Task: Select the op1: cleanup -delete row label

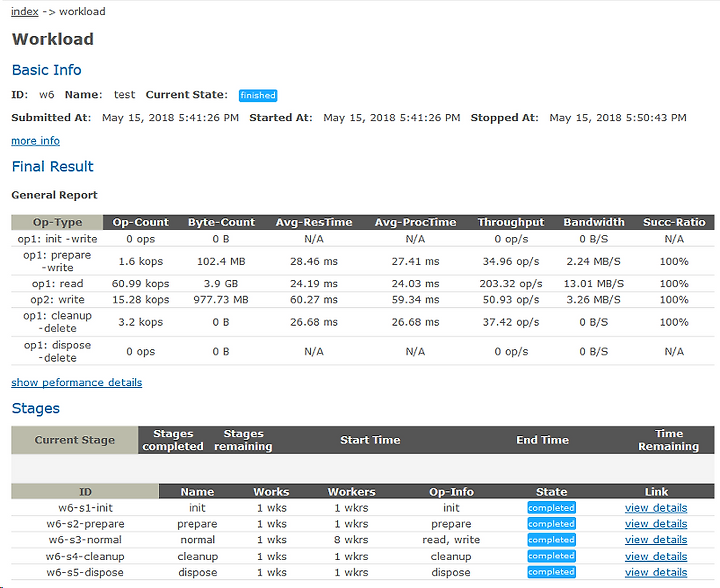Action: pos(57,322)
